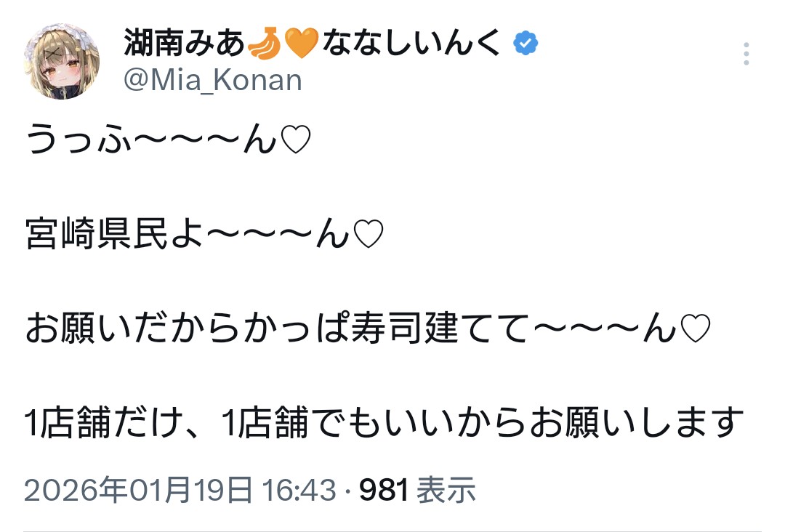The height and width of the screenshot is (532, 785).
Task: Select the うっふ〜〜〜ん first line
Action: pos(153,140)
